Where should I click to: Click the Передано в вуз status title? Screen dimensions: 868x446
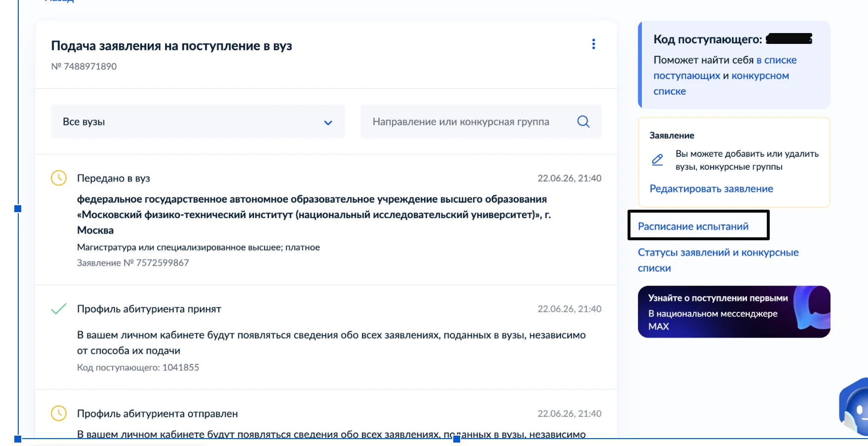tap(114, 178)
